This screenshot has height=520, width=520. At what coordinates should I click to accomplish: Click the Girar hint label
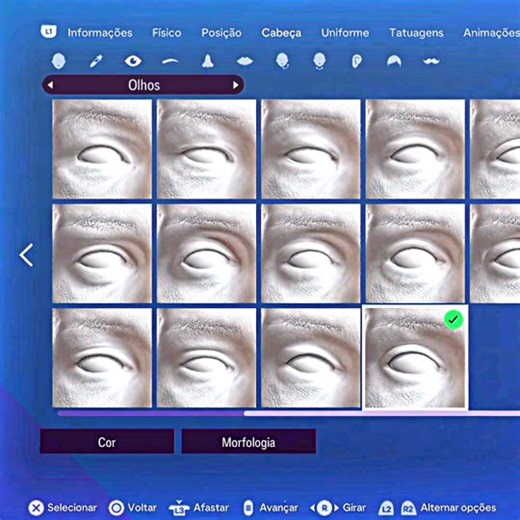354,508
